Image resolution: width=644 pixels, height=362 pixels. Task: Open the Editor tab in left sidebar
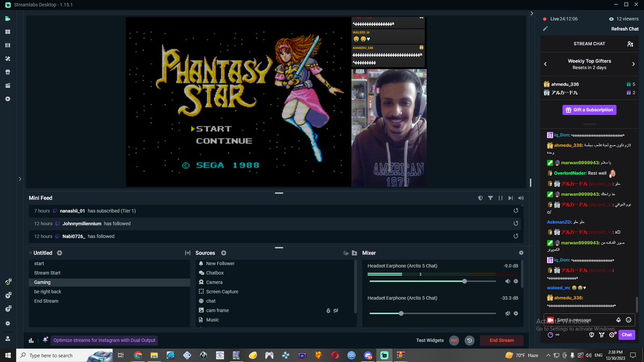[8, 18]
